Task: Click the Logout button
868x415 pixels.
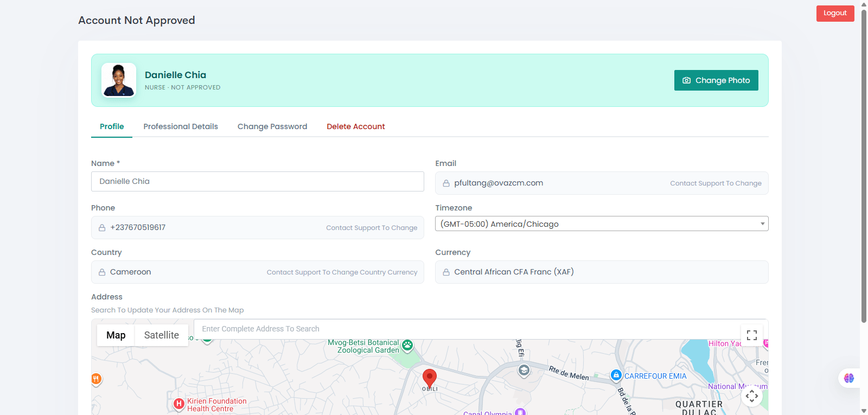Action: (835, 14)
